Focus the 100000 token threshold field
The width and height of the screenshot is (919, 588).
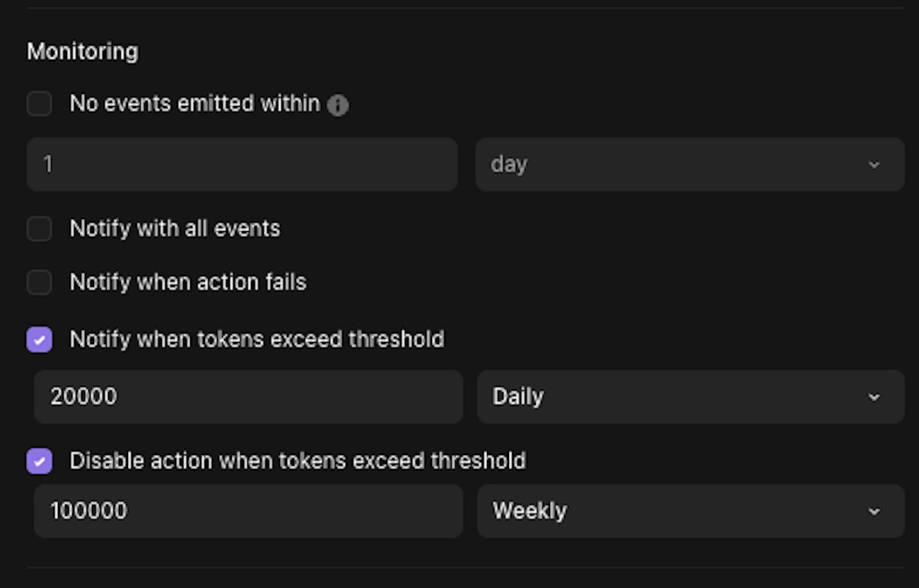click(x=248, y=511)
